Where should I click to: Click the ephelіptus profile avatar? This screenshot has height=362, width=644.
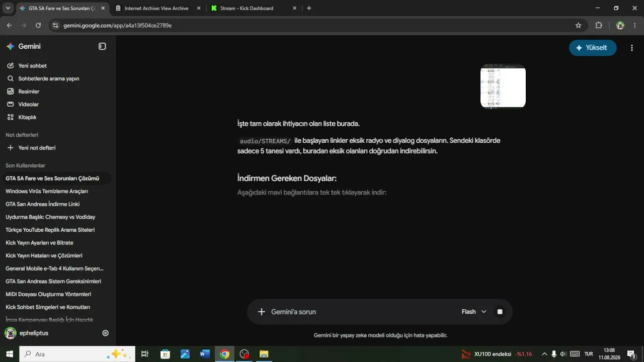point(10,333)
